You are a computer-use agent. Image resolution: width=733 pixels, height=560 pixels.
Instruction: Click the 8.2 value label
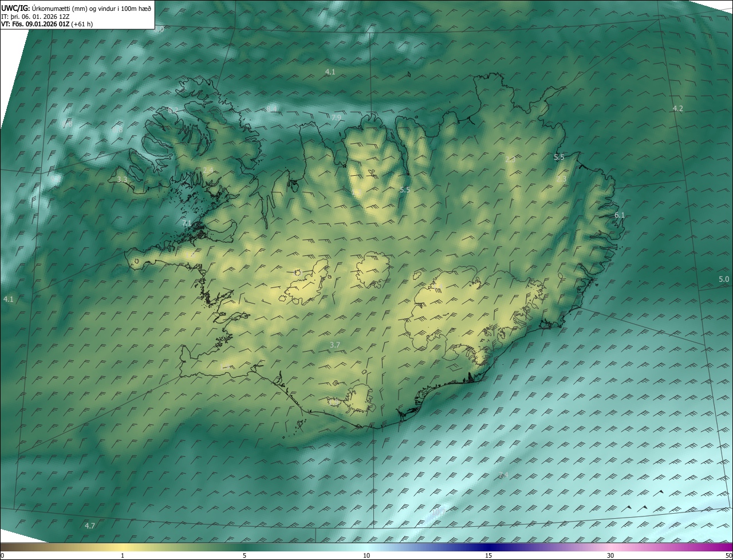pyautogui.click(x=173, y=110)
